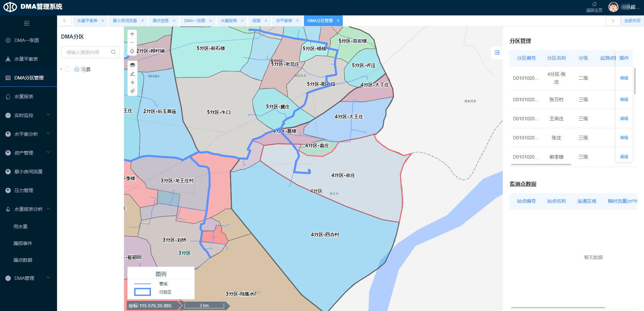Zoom in on the DMA map
Screen dimensions: 644x311
[x=132, y=34]
